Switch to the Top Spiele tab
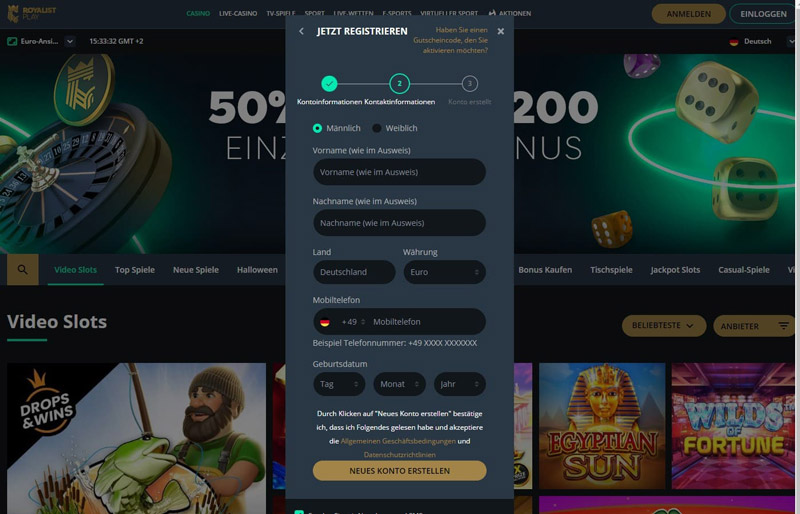800x514 pixels. (135, 270)
